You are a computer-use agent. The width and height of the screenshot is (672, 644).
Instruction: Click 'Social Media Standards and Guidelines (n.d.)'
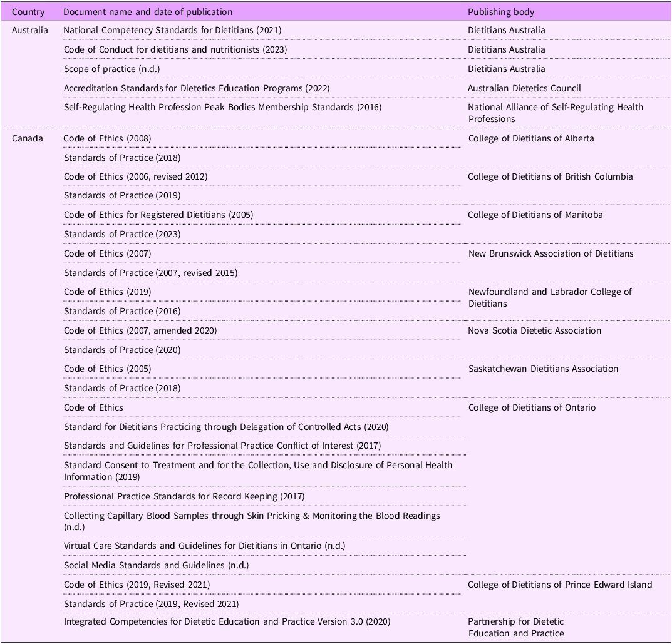point(157,565)
